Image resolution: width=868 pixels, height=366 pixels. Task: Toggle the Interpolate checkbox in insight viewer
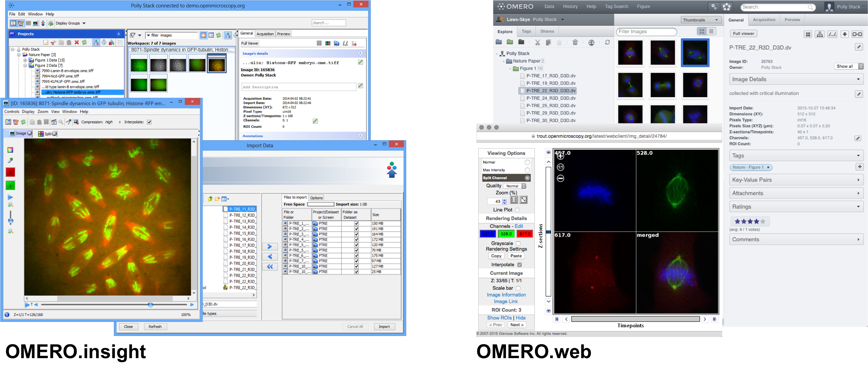(149, 122)
